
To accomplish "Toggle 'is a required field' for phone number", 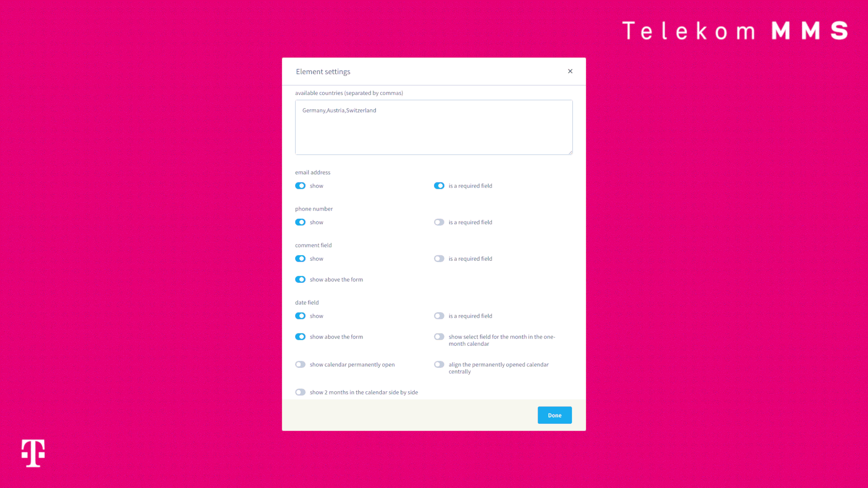I will pos(439,222).
